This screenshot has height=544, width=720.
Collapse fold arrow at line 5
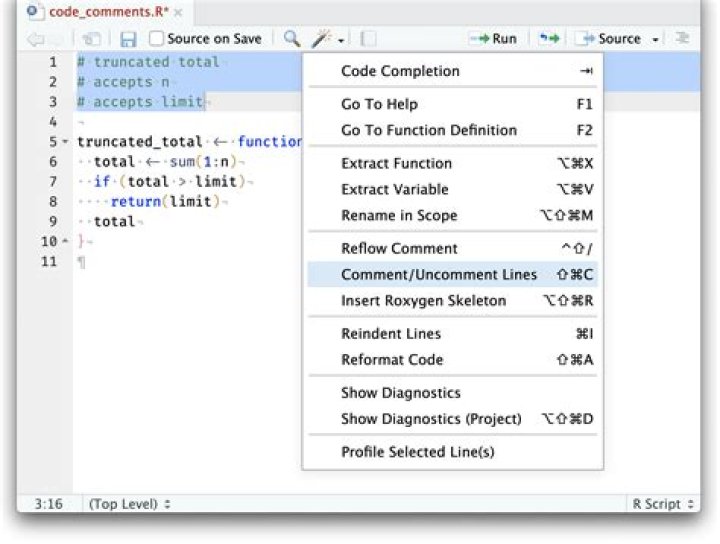pos(65,141)
